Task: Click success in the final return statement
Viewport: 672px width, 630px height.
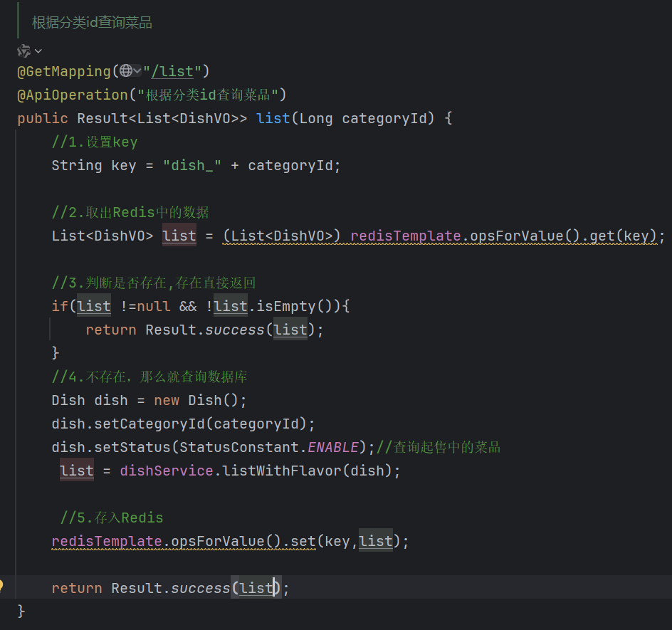Action: click(200, 589)
